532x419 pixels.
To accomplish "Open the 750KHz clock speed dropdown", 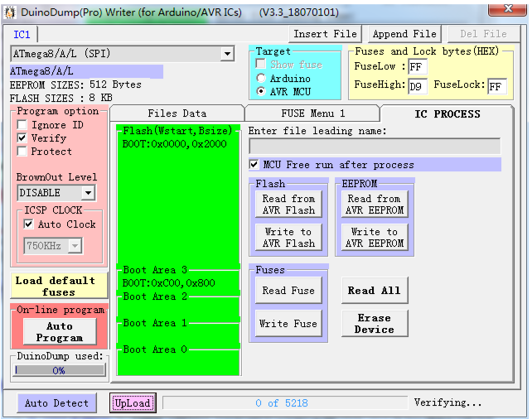I will 75,245.
